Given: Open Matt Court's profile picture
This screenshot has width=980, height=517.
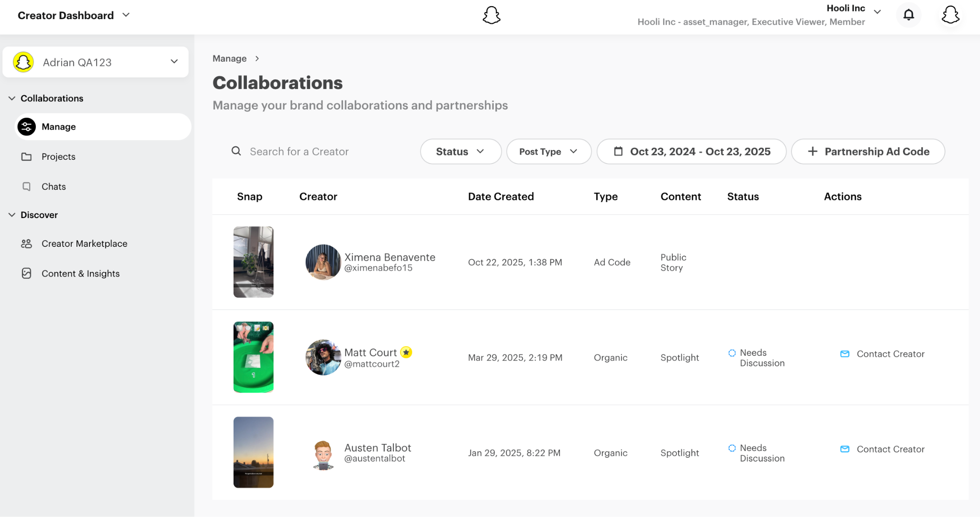Looking at the screenshot, I should click(x=323, y=357).
